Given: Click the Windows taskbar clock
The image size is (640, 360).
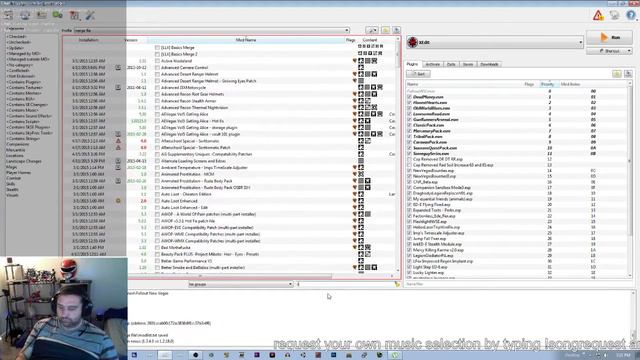Looking at the screenshot, I should (x=623, y=356).
